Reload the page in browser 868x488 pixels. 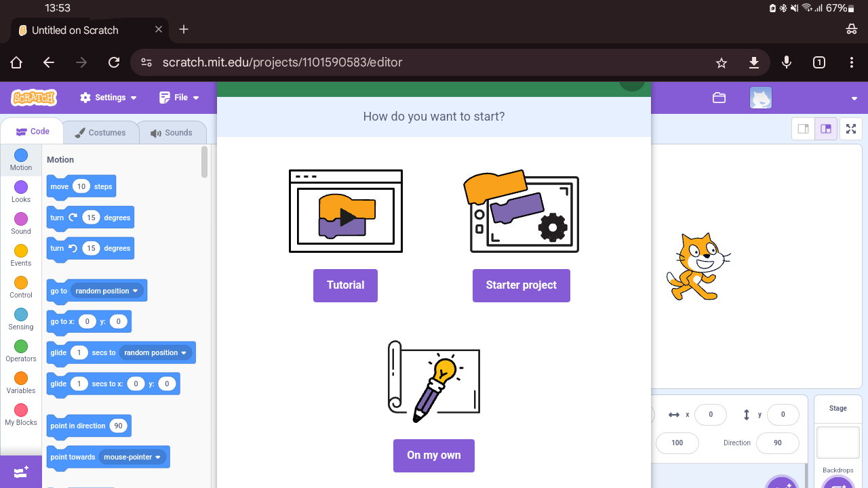point(114,62)
